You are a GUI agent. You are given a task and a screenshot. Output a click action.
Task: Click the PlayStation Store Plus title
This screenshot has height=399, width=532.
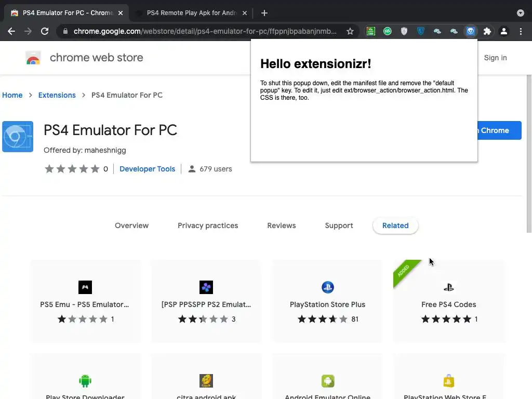click(x=327, y=304)
